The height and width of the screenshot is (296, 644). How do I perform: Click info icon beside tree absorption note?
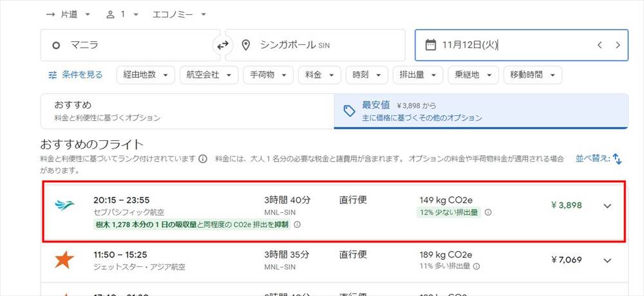pyautogui.click(x=298, y=225)
